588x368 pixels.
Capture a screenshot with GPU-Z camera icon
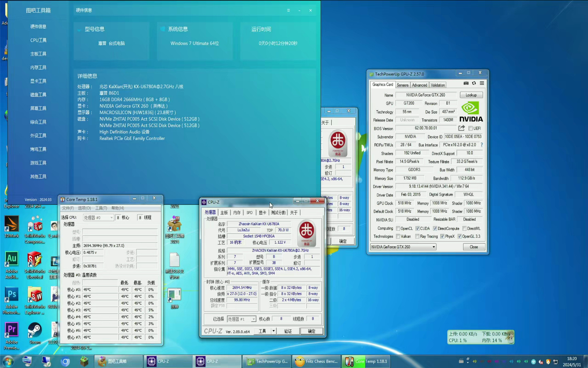pos(466,83)
